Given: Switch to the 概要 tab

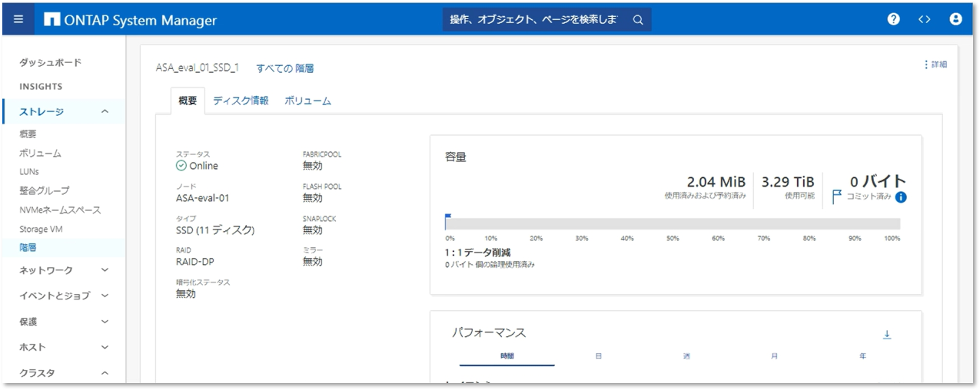Looking at the screenshot, I should pos(188,101).
